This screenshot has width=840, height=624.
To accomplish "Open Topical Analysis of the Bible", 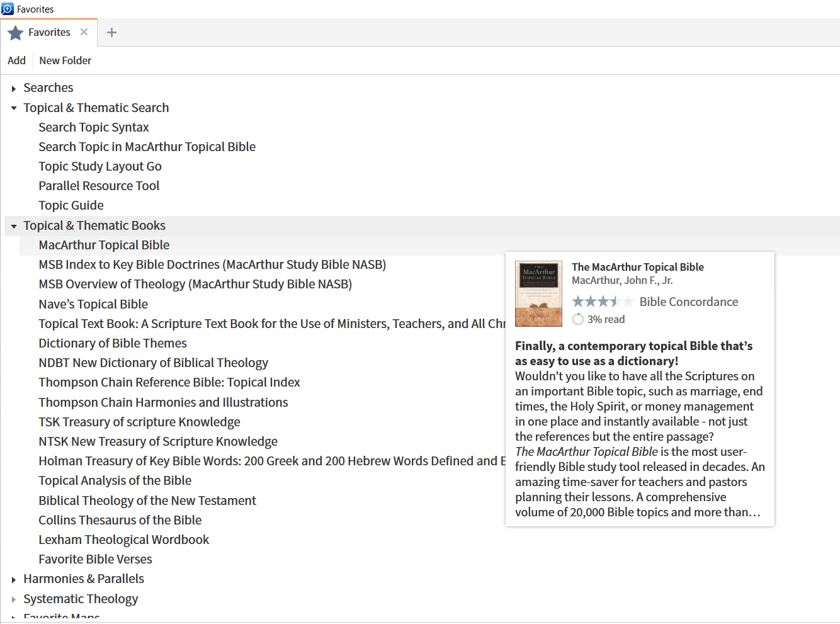I will (115, 481).
